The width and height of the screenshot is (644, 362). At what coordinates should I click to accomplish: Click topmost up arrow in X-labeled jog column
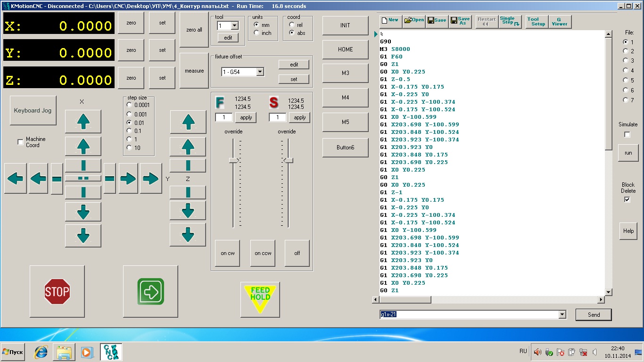(83, 122)
